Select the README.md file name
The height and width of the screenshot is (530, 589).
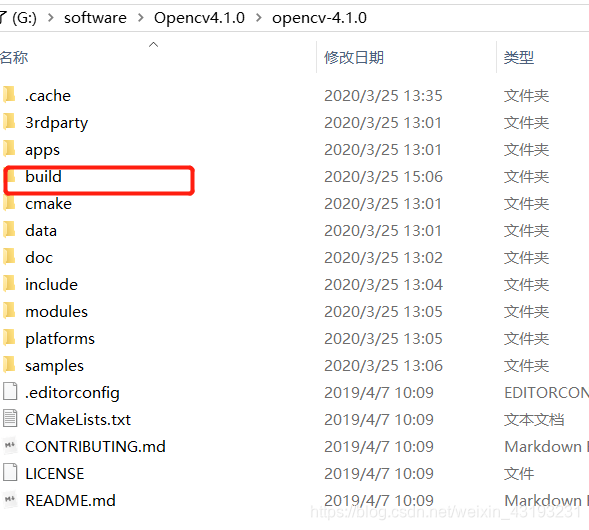70,501
